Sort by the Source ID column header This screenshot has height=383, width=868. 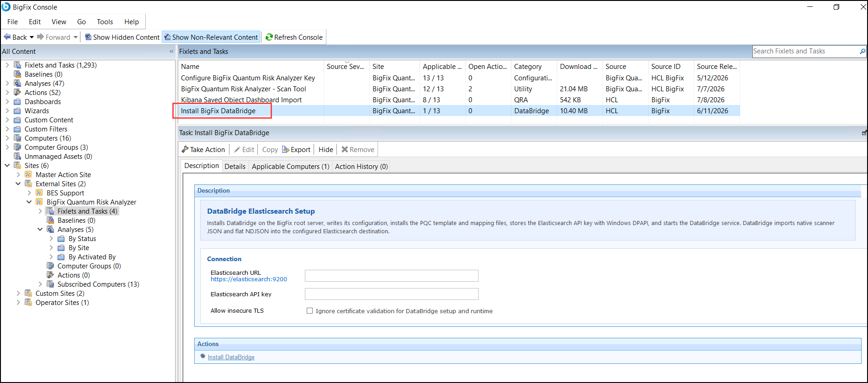(x=671, y=67)
